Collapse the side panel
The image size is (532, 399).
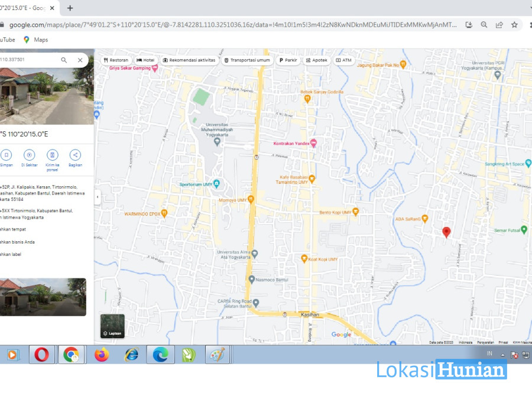coord(98,197)
